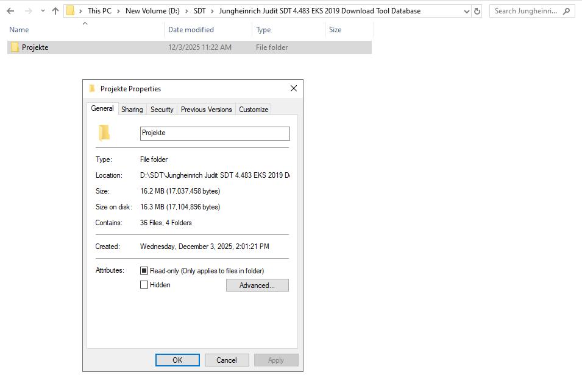Open Advanced attributes
This screenshot has height=392, width=582.
257,285
